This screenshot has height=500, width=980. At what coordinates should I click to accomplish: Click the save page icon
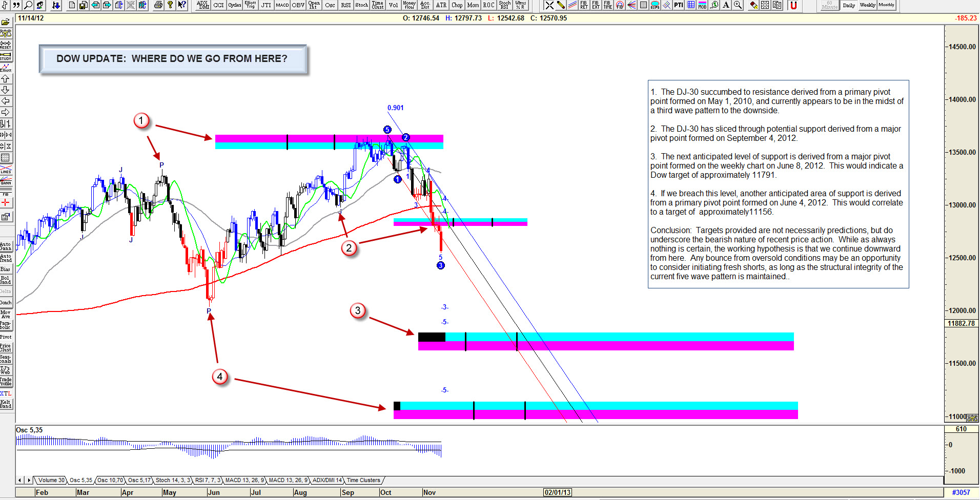point(84,5)
